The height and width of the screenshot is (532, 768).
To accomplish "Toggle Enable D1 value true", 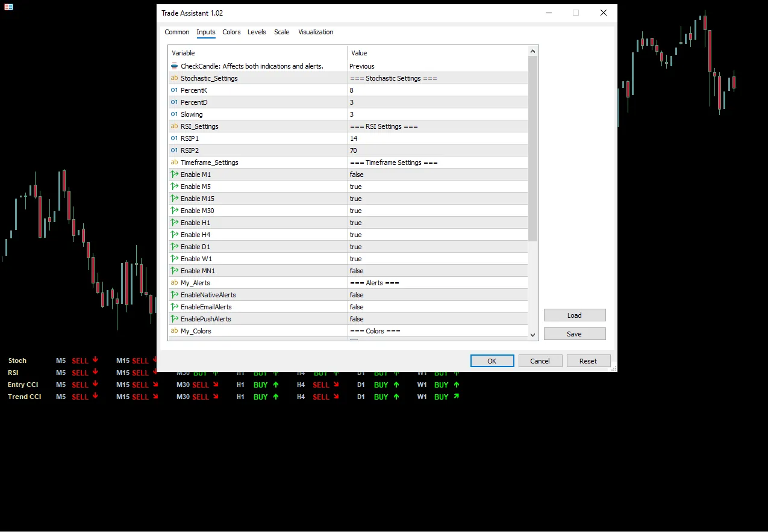I will pyautogui.click(x=437, y=247).
